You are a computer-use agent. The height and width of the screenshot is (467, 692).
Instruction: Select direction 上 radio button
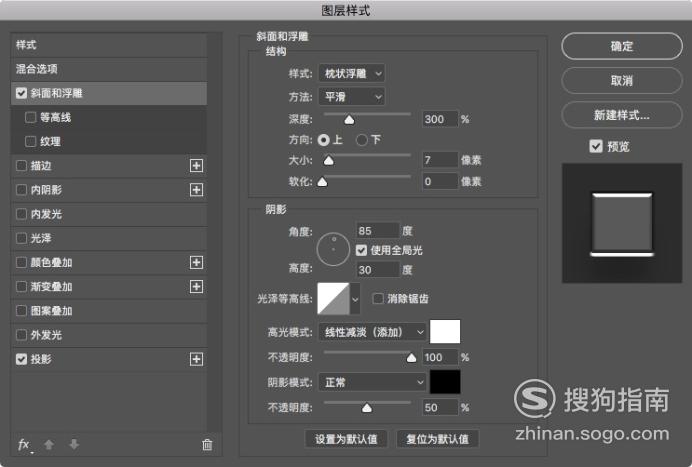[323, 140]
